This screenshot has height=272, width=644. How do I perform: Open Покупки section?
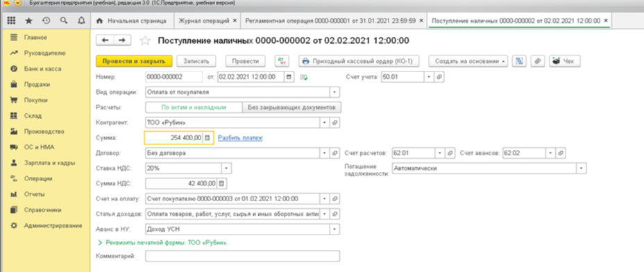coord(36,100)
